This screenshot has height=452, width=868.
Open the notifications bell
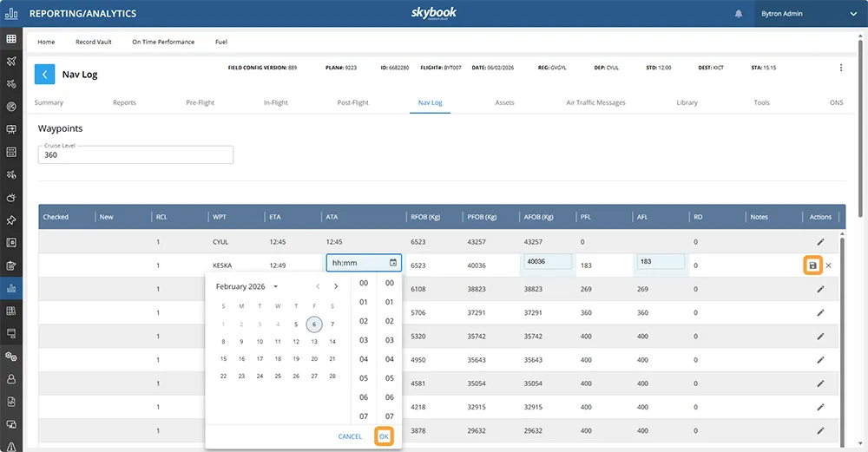click(739, 14)
